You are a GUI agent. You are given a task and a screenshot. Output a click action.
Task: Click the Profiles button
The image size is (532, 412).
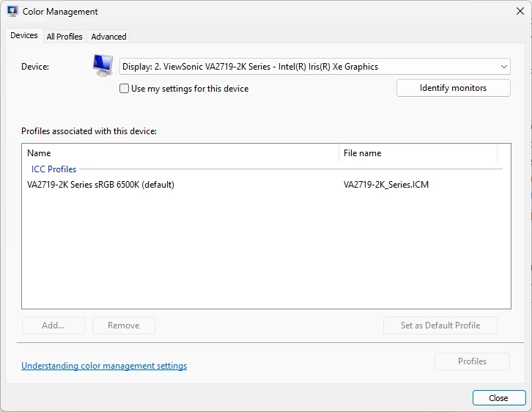click(472, 361)
